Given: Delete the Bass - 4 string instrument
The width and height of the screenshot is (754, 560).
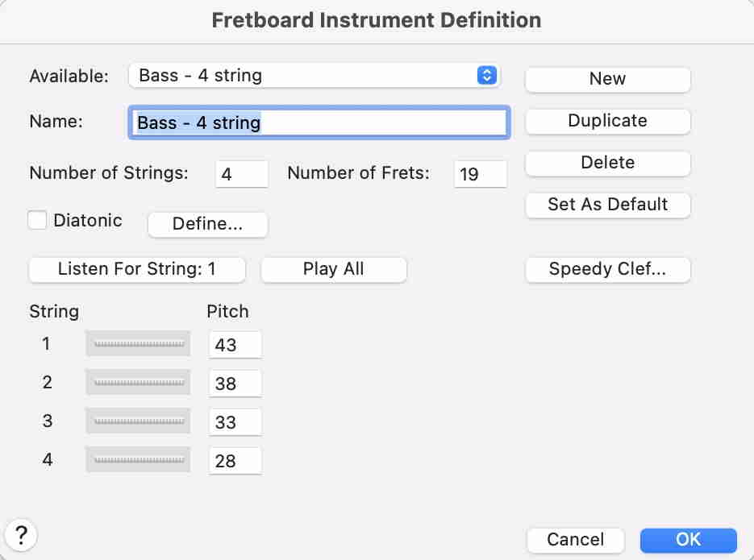Looking at the screenshot, I should coord(607,163).
